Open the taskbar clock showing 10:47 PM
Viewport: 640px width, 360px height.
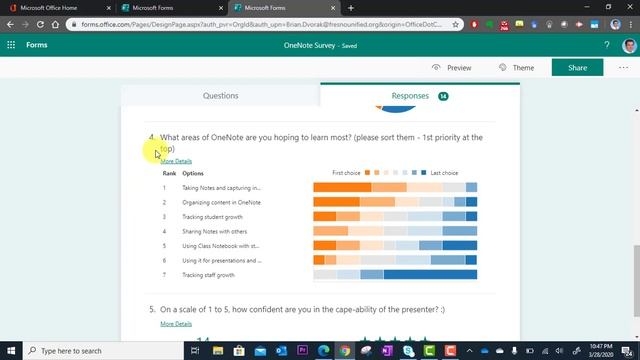(601, 351)
